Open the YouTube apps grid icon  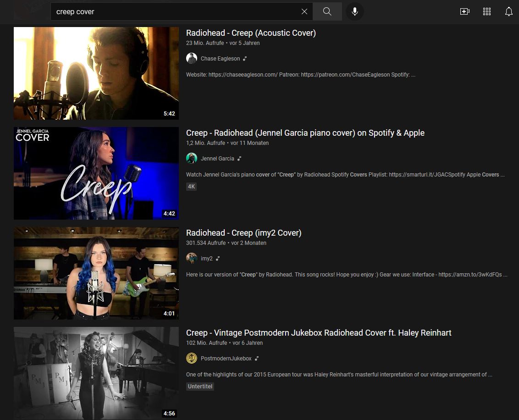(486, 11)
